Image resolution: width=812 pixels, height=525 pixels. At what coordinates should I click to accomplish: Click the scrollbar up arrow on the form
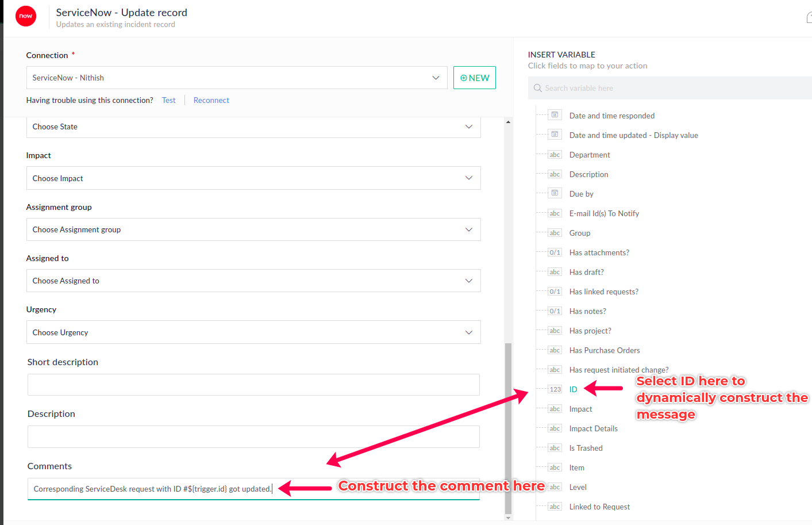[508, 122]
